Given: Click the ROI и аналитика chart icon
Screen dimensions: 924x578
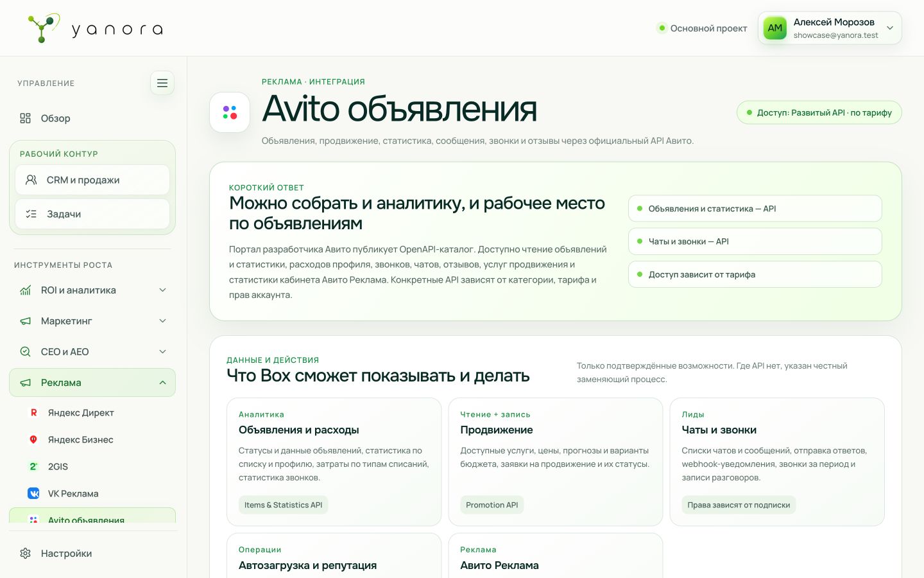Looking at the screenshot, I should click(x=26, y=290).
